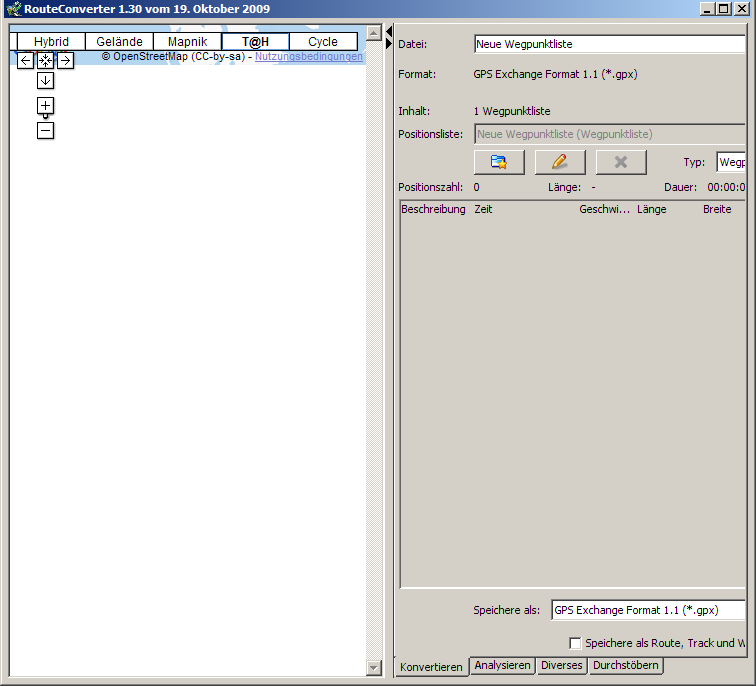The height and width of the screenshot is (686, 756).
Task: Click the Datei file name field
Action: (x=609, y=44)
